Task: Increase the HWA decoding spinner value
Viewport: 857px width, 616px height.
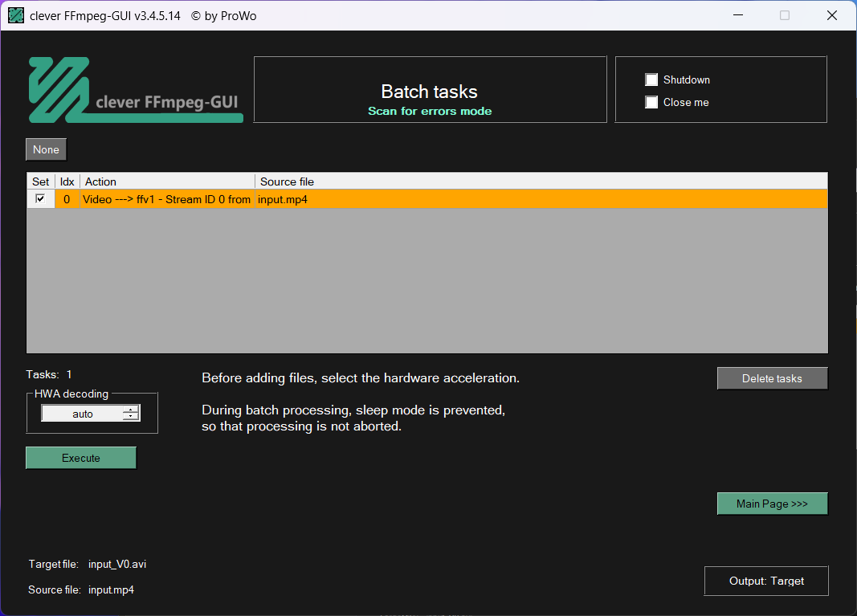Action: (x=131, y=410)
